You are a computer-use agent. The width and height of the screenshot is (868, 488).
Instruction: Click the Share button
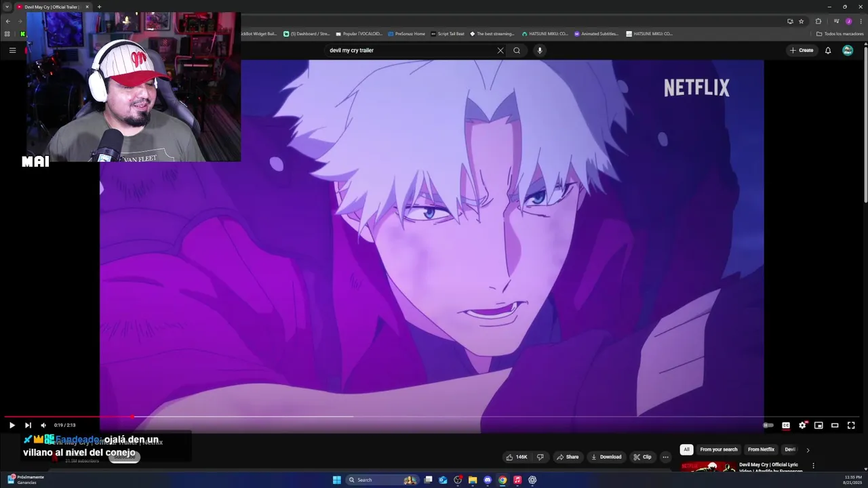click(x=568, y=457)
